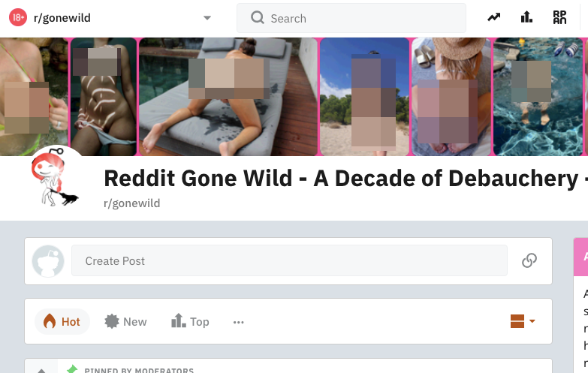Viewport: 588px width, 373px height.
Task: Click the subreddit Snoo mascot avatar
Action: tap(56, 177)
